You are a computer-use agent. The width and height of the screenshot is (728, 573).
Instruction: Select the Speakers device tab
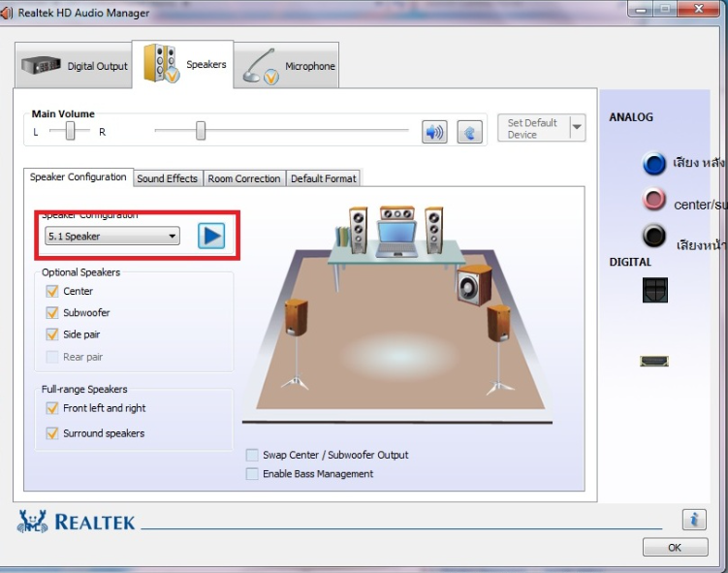click(x=183, y=64)
